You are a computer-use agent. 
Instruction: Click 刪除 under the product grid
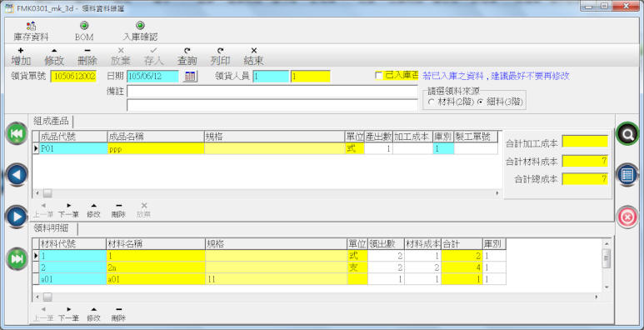[118, 210]
